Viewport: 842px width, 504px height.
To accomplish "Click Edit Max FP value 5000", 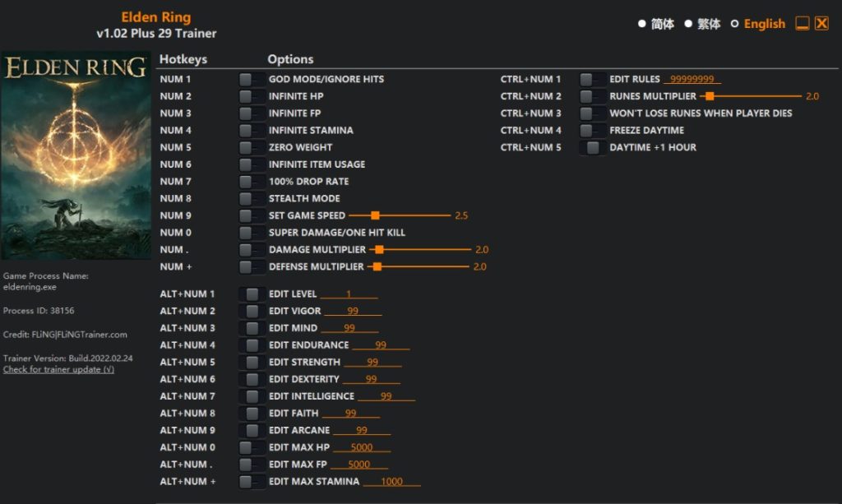I will point(359,465).
